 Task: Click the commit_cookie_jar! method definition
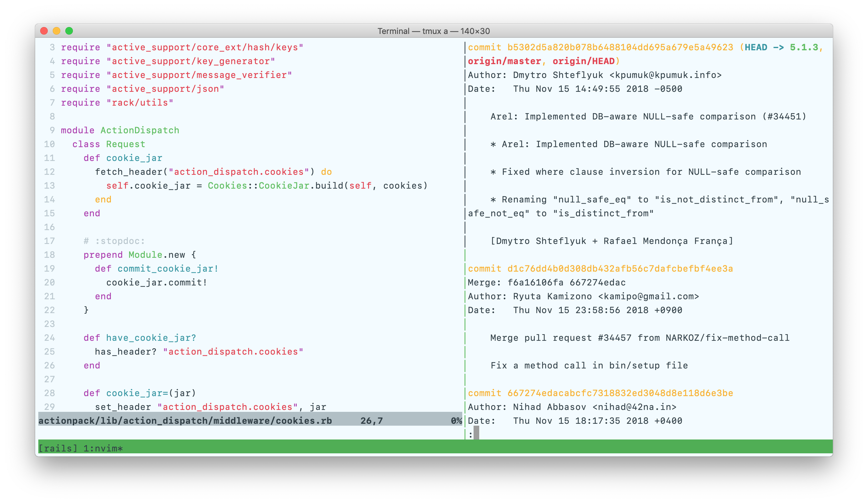pos(168,268)
